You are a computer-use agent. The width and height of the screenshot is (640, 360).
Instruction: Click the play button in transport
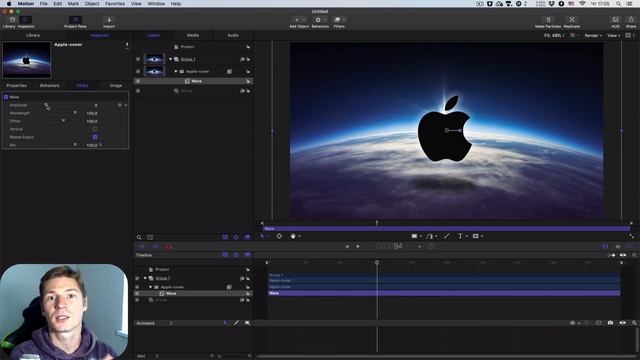coord(358,246)
